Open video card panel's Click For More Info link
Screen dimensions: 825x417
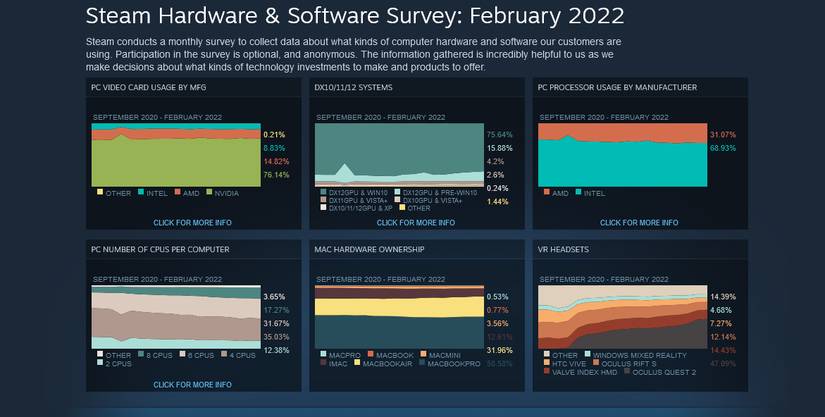tap(192, 222)
